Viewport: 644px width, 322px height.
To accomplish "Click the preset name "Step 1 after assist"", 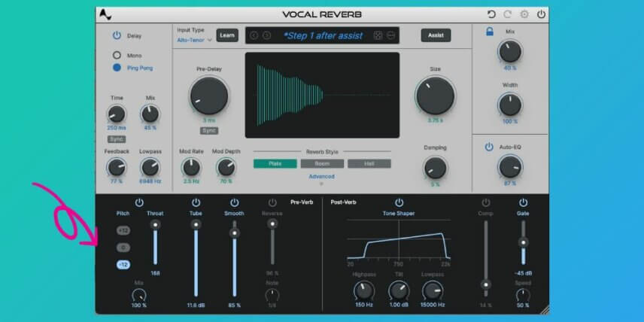I will coord(323,35).
